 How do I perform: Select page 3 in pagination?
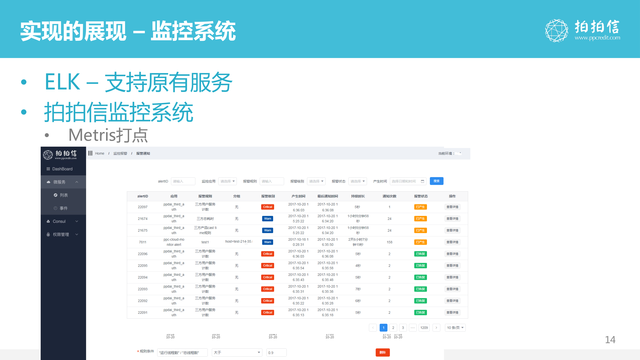403,328
